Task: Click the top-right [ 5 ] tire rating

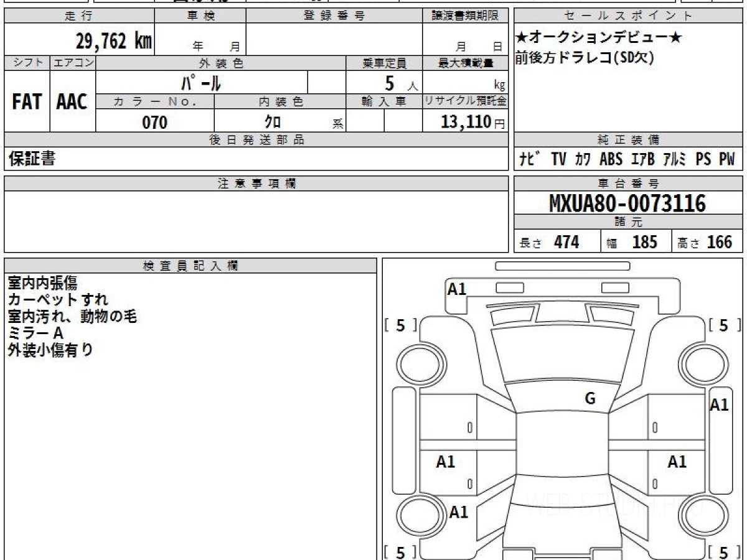Action: pyautogui.click(x=723, y=325)
